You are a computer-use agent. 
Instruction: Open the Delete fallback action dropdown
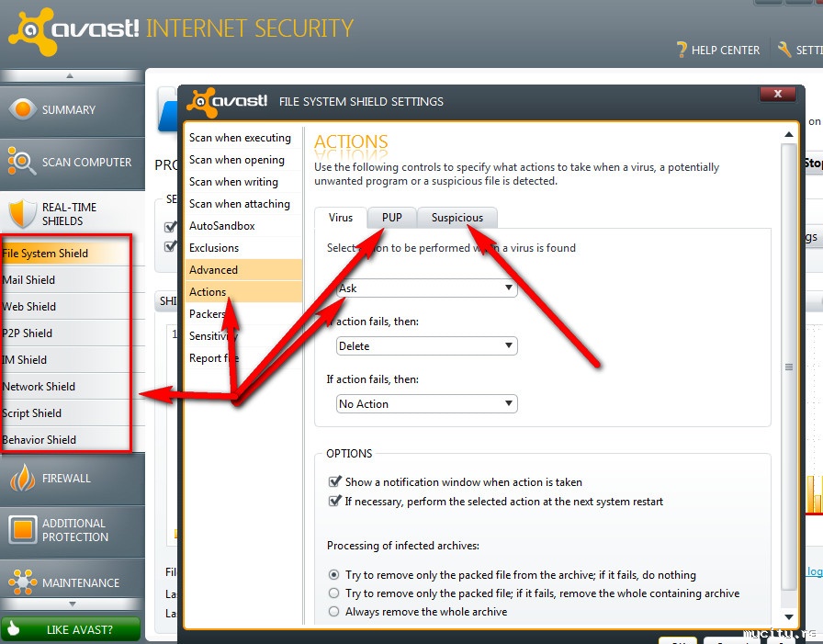[x=427, y=345]
